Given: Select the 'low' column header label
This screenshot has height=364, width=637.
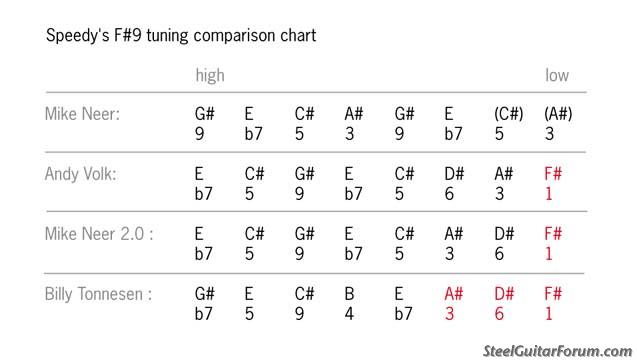Looking at the screenshot, I should tap(557, 76).
